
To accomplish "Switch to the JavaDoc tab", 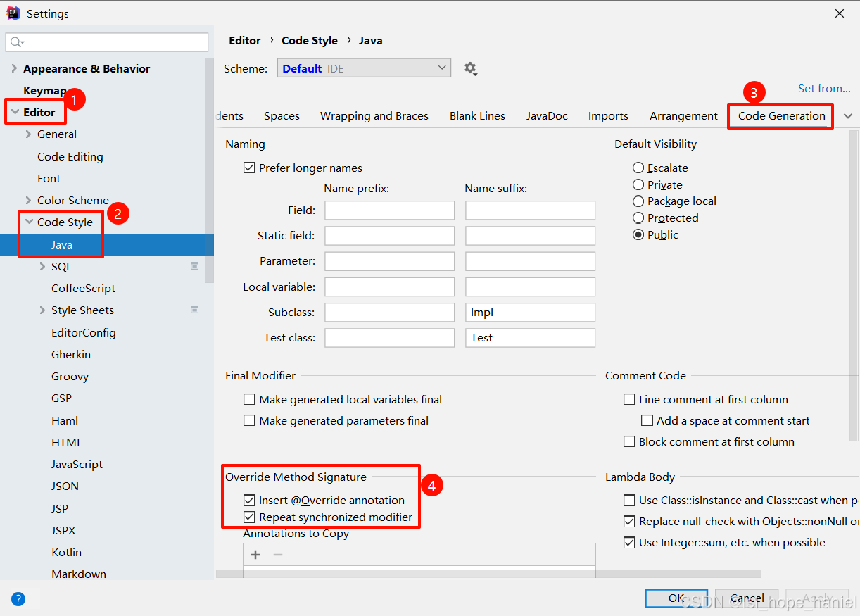I will coord(547,116).
